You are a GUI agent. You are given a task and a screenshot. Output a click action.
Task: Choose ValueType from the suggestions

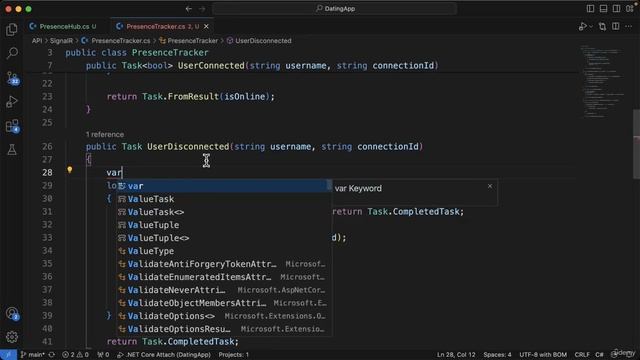tap(224, 251)
